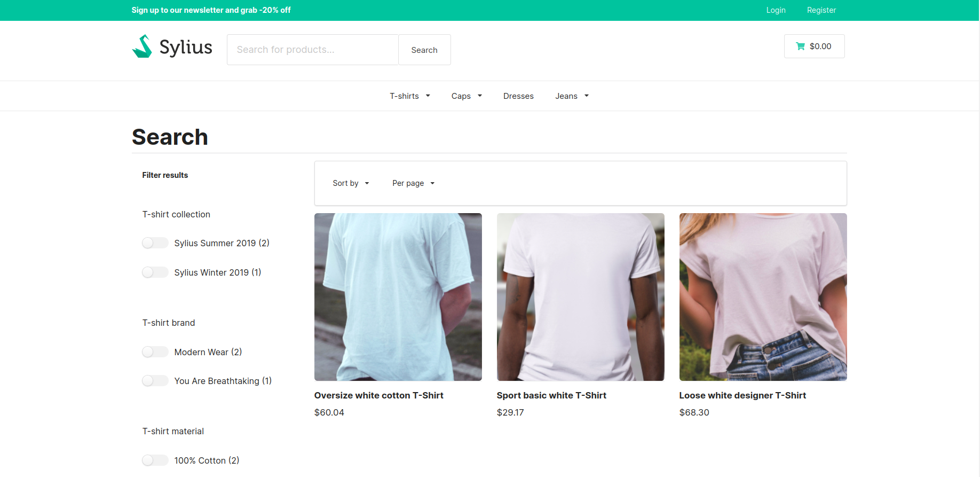
Task: Click the Sport basic white T-Shirt title
Action: 551,395
